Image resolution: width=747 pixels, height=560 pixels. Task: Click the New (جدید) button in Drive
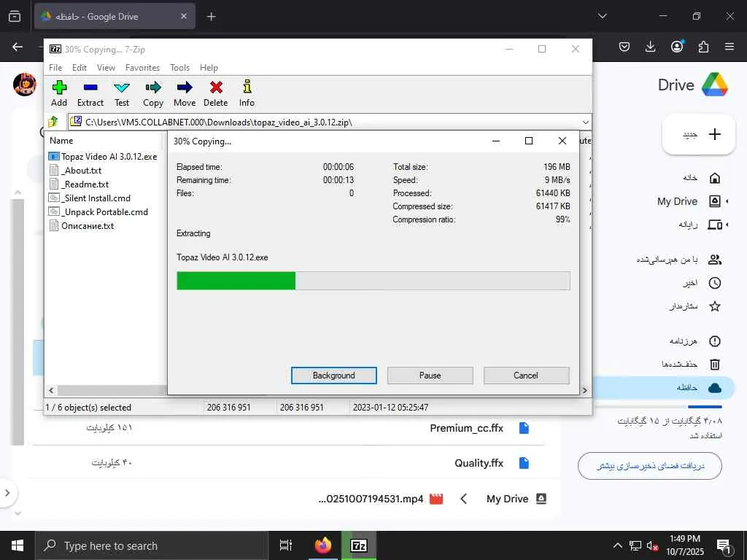point(699,134)
